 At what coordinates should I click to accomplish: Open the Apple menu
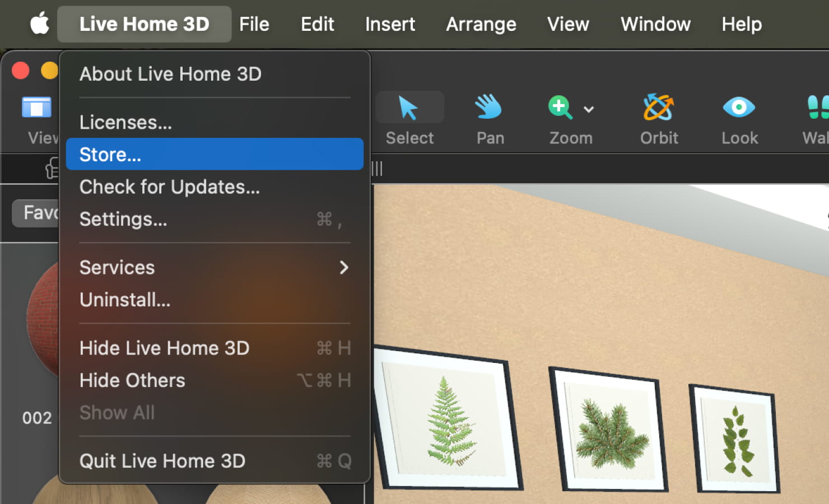[x=39, y=24]
